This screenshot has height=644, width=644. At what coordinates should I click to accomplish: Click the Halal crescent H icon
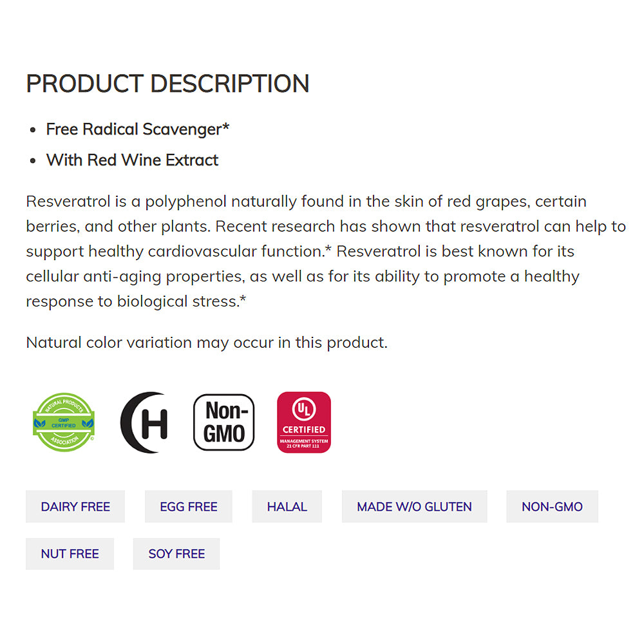pyautogui.click(x=145, y=422)
